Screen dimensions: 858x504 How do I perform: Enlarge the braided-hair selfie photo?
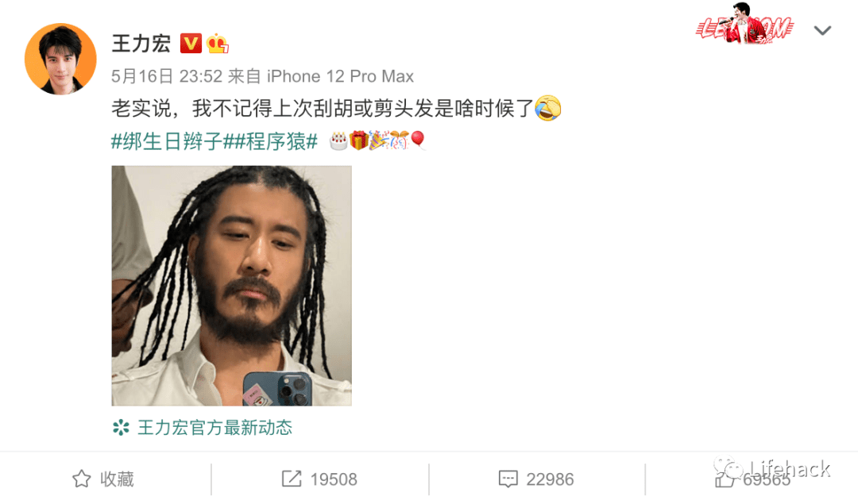[x=231, y=286]
